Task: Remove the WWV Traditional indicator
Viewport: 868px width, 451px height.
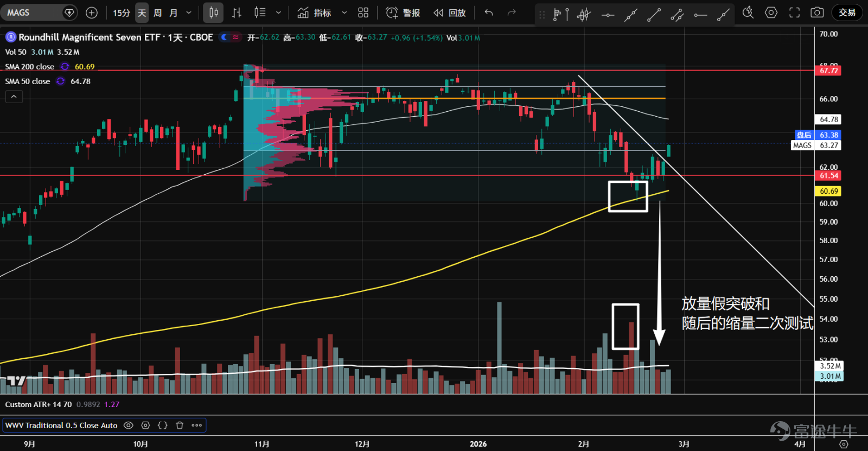Action: click(x=180, y=425)
